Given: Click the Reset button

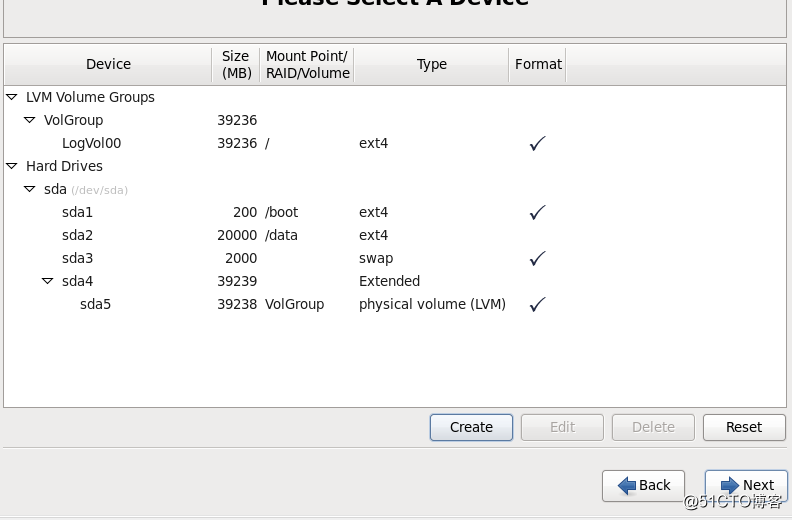Looking at the screenshot, I should [744, 428].
